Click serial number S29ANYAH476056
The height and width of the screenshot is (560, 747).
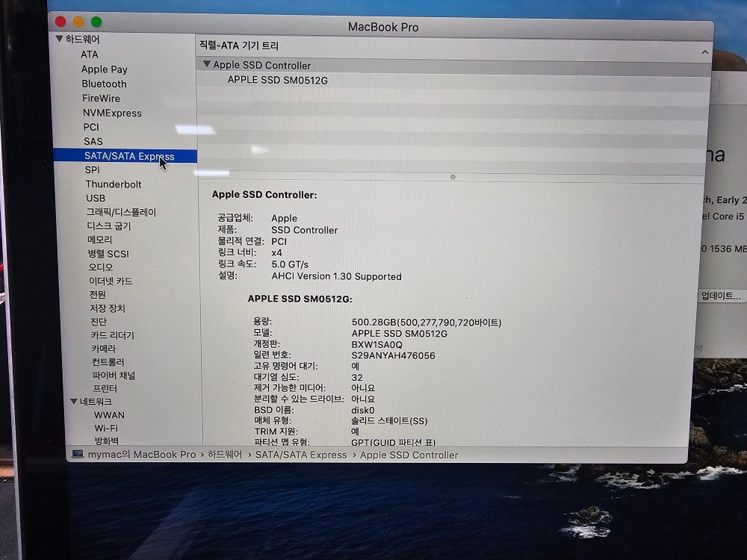(393, 355)
